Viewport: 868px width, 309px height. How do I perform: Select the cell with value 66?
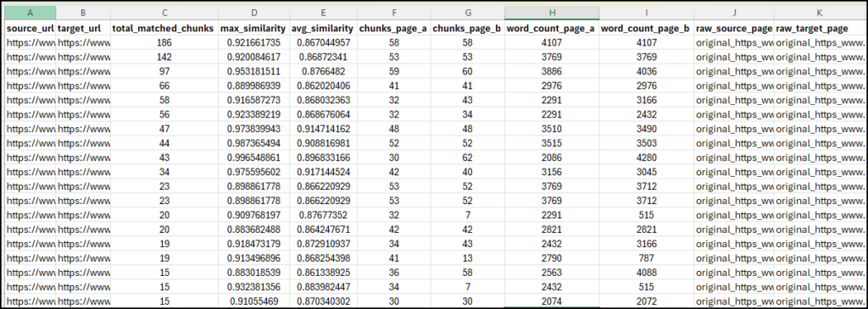coord(164,86)
